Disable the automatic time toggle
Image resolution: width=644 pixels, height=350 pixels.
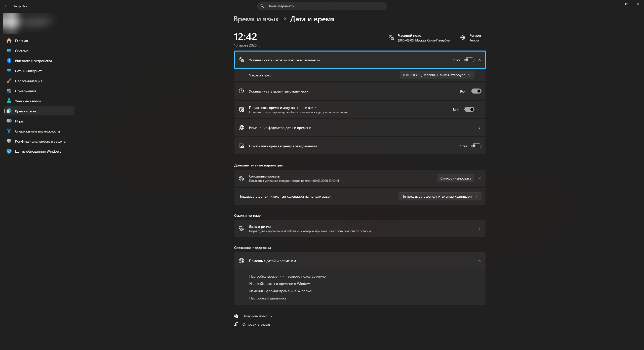tap(476, 91)
